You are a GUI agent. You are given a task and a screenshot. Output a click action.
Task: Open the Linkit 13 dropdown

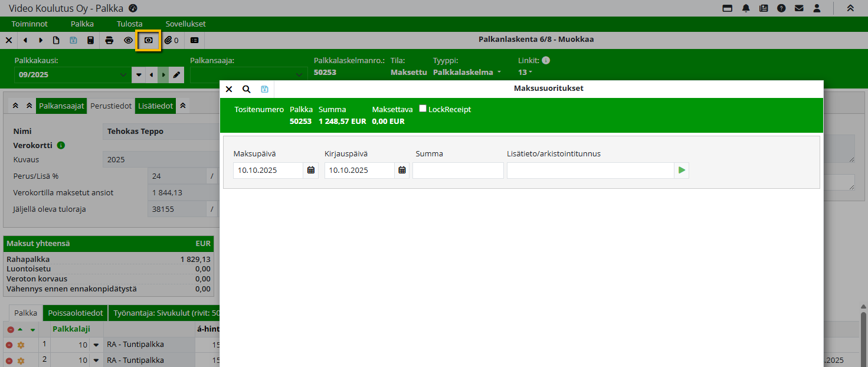tap(525, 73)
